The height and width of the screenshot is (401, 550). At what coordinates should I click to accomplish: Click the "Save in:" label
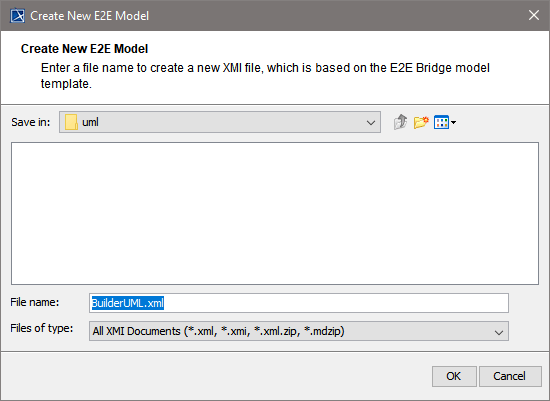(31, 122)
